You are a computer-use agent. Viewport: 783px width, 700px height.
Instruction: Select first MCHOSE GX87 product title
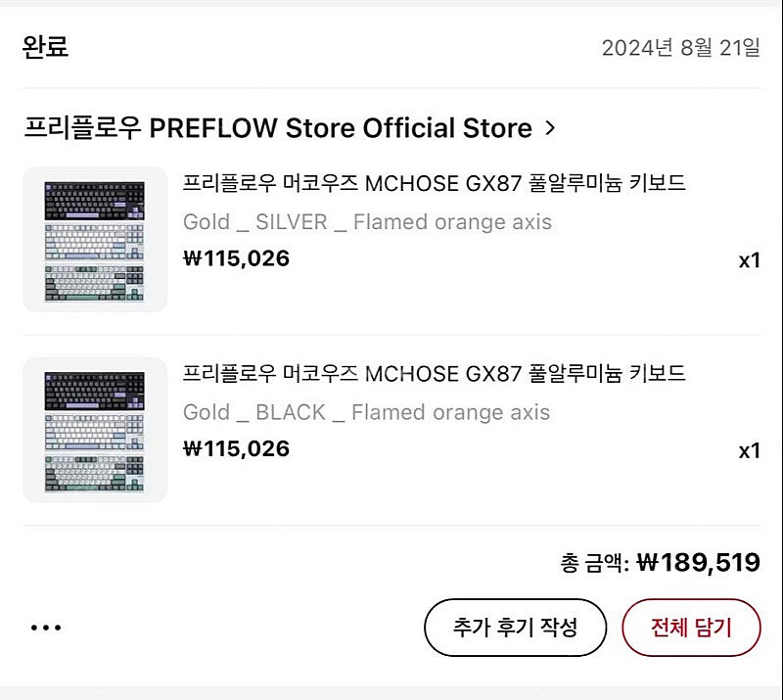[x=434, y=183]
